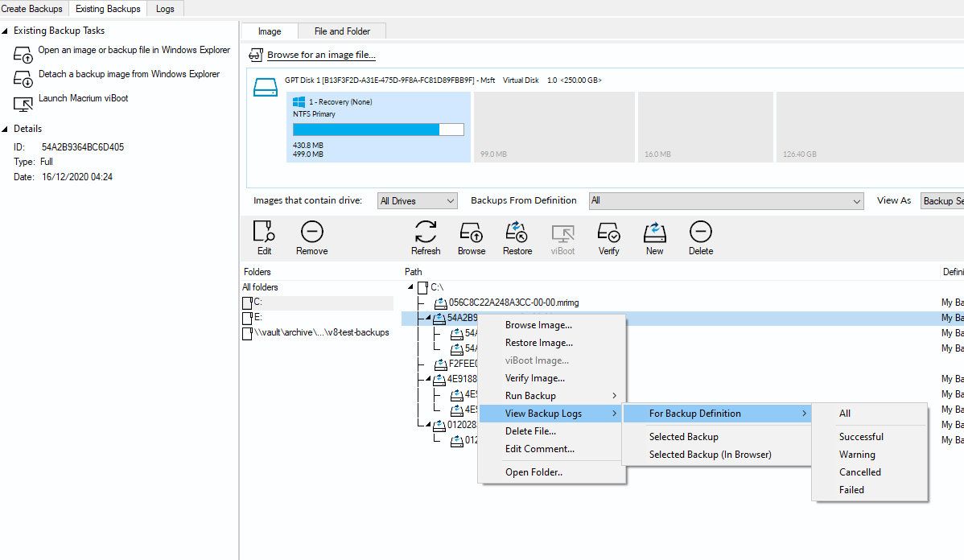Click the Windows logo on Recovery partition
964x560 pixels.
[299, 102]
